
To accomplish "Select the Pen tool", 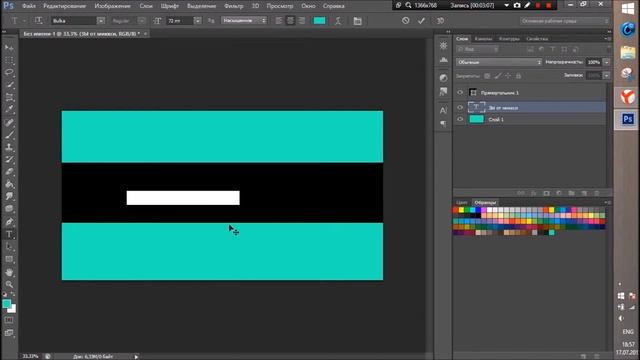I will tap(9, 222).
